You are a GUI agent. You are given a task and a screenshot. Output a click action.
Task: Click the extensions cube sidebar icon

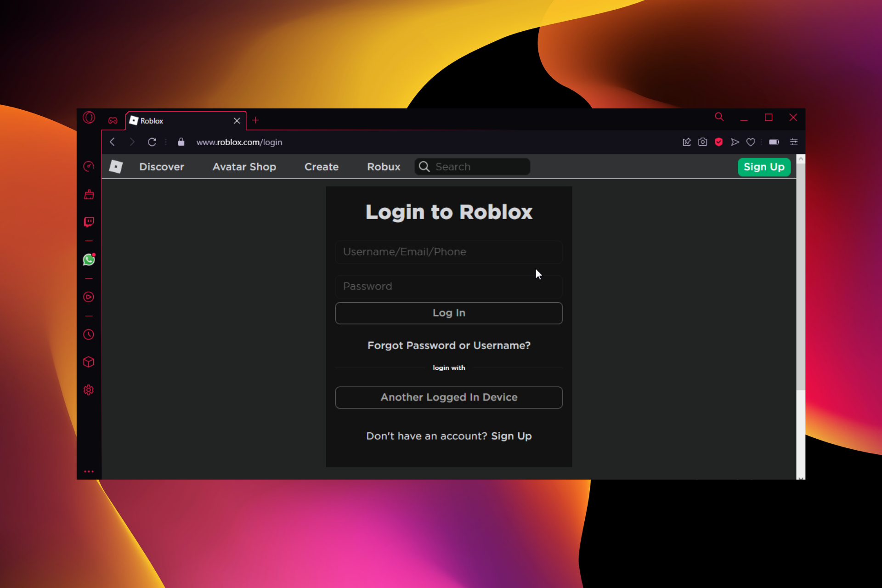89,362
